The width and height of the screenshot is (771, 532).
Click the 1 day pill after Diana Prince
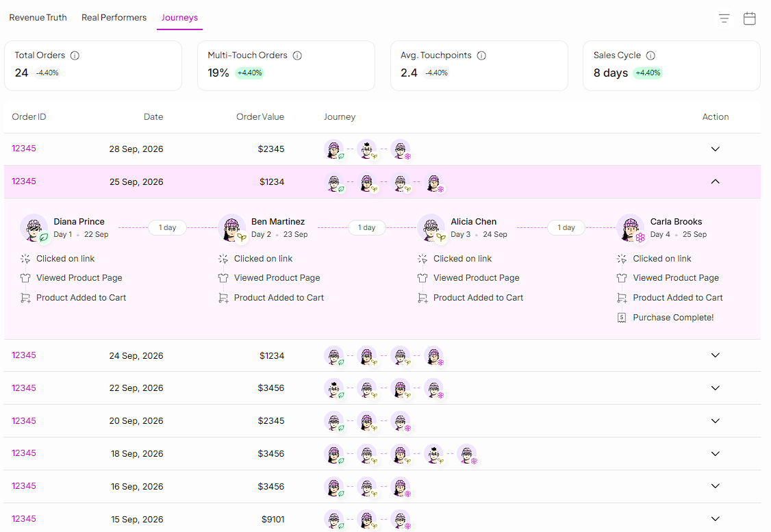(x=167, y=227)
